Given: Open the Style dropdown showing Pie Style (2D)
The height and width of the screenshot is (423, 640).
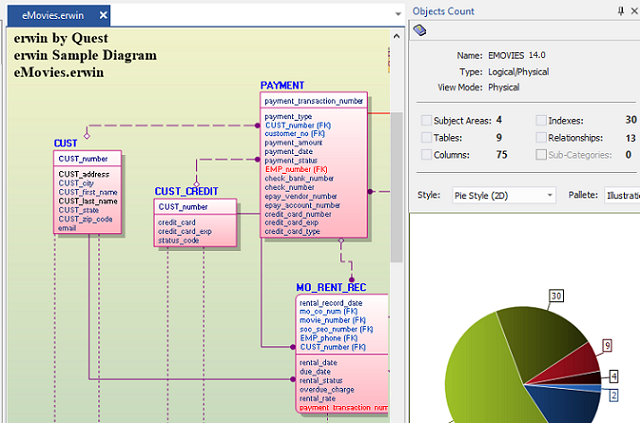Looking at the screenshot, I should coord(504,195).
